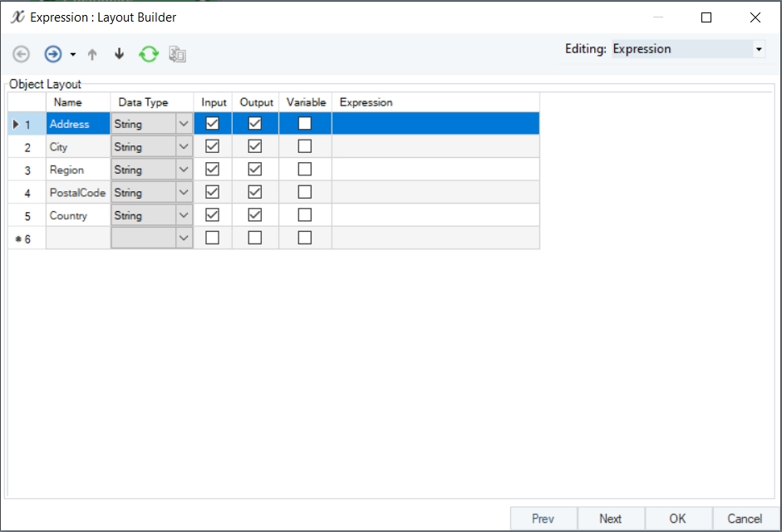Click the empty Name cell in row 6
This screenshot has width=782, height=532.
coord(77,238)
